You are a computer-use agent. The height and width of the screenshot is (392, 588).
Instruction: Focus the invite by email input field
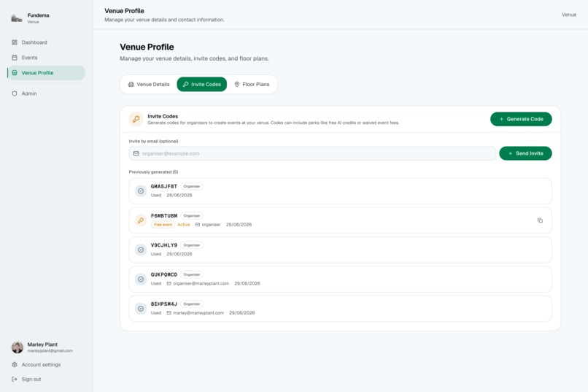coord(312,153)
